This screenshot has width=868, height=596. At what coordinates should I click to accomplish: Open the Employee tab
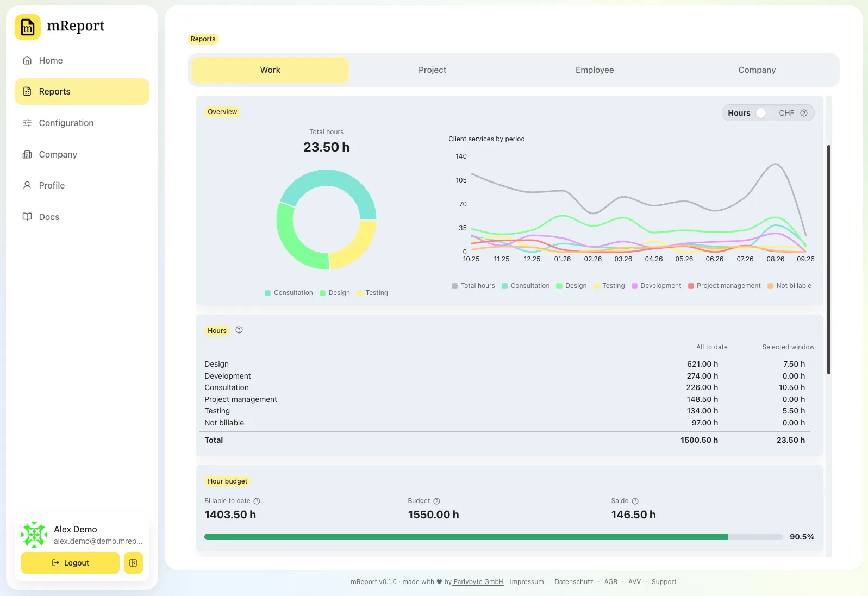pos(595,70)
